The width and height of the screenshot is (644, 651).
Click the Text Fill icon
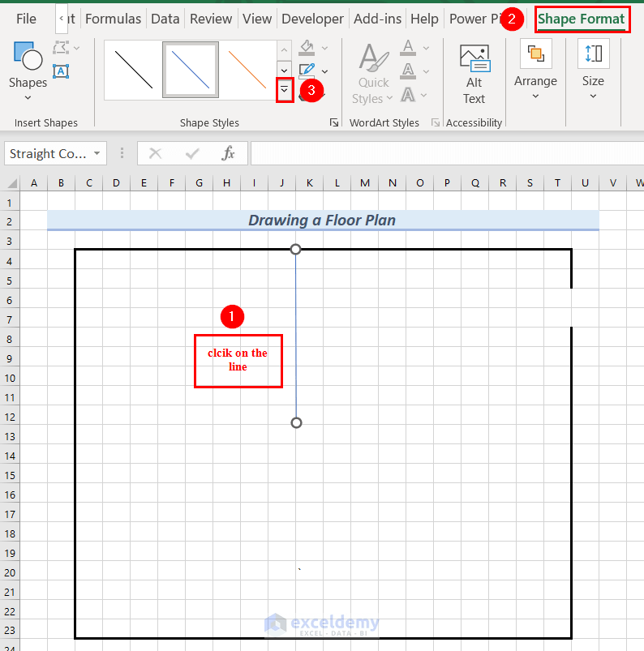click(x=408, y=48)
